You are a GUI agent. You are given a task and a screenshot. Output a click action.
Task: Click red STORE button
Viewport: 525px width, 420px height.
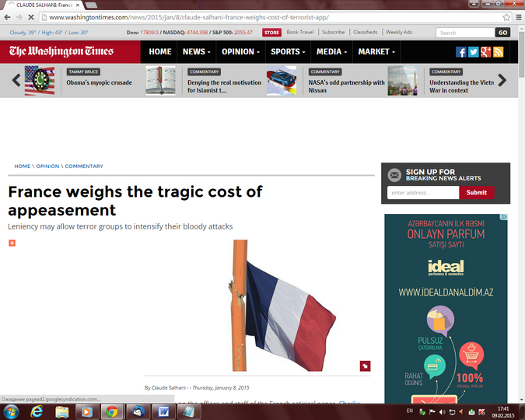coord(271,33)
